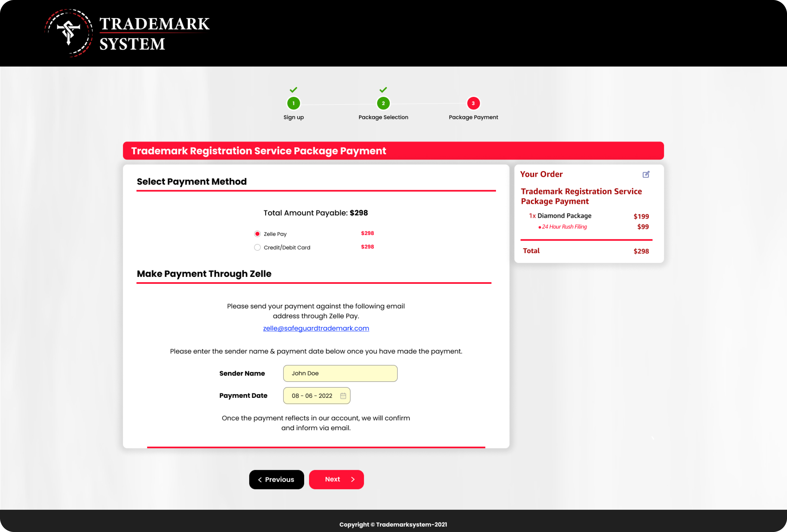
Task: Click the edit order pencil icon
Action: 646,174
